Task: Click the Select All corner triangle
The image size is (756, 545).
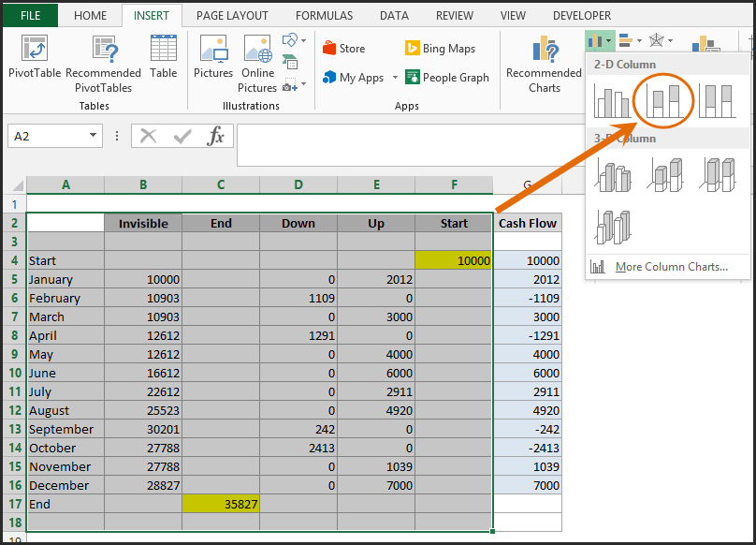Action: click(x=18, y=185)
